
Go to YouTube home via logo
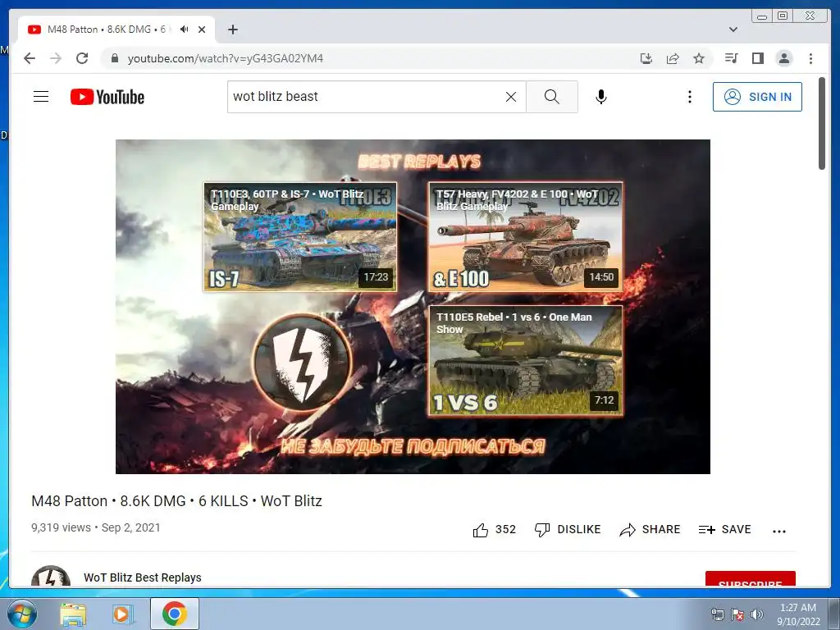tap(107, 97)
